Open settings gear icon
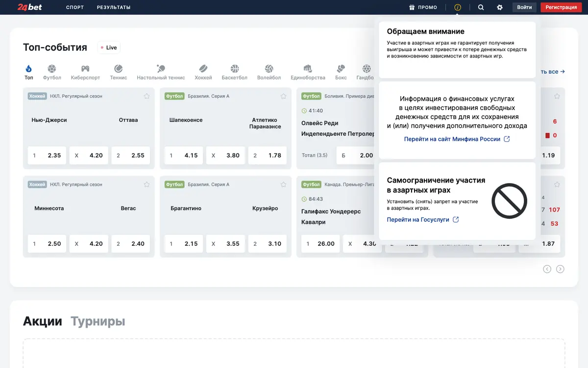This screenshot has width=588, height=368. tap(500, 7)
